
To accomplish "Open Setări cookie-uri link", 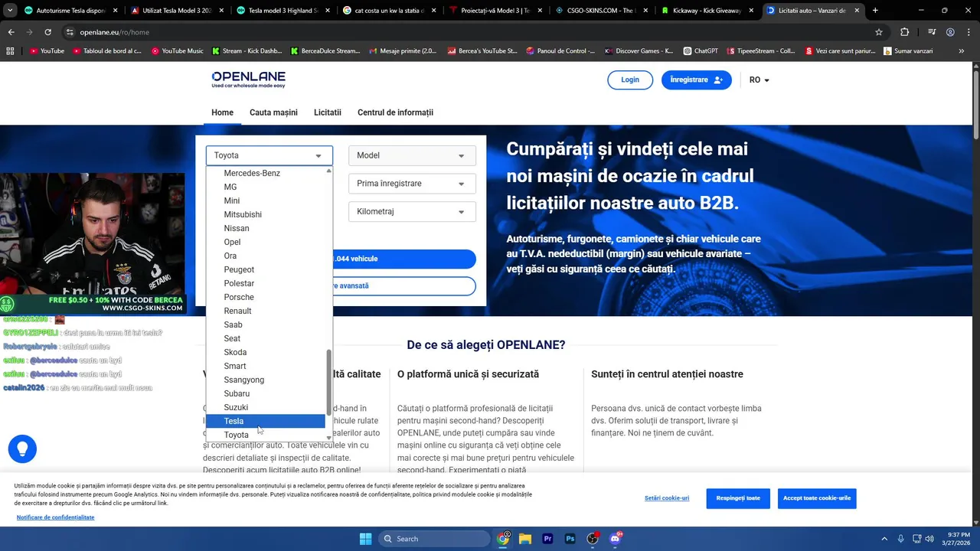I will pos(667,498).
